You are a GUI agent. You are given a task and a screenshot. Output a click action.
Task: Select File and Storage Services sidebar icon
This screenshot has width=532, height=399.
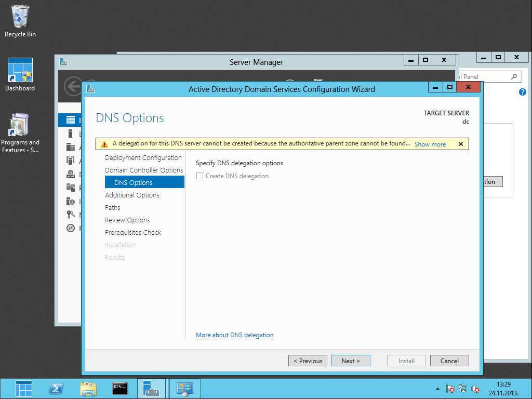71,187
